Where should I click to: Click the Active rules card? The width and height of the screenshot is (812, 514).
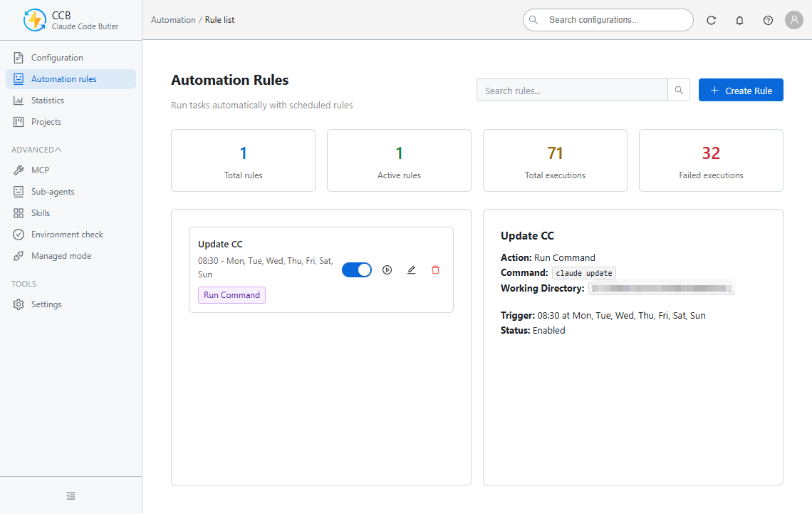400,160
